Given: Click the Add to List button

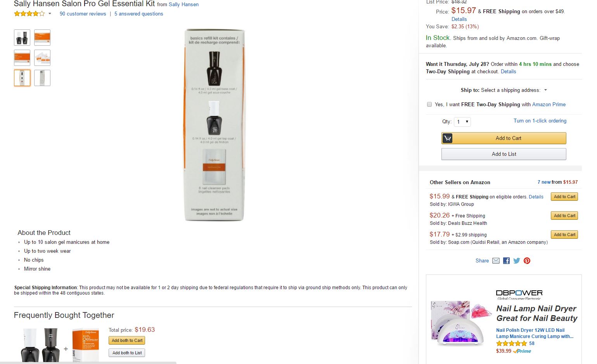Looking at the screenshot, I should [x=504, y=154].
